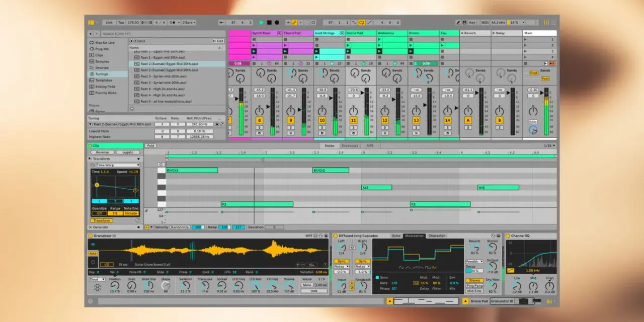Select the Plug-Ins category icon

(x=91, y=49)
